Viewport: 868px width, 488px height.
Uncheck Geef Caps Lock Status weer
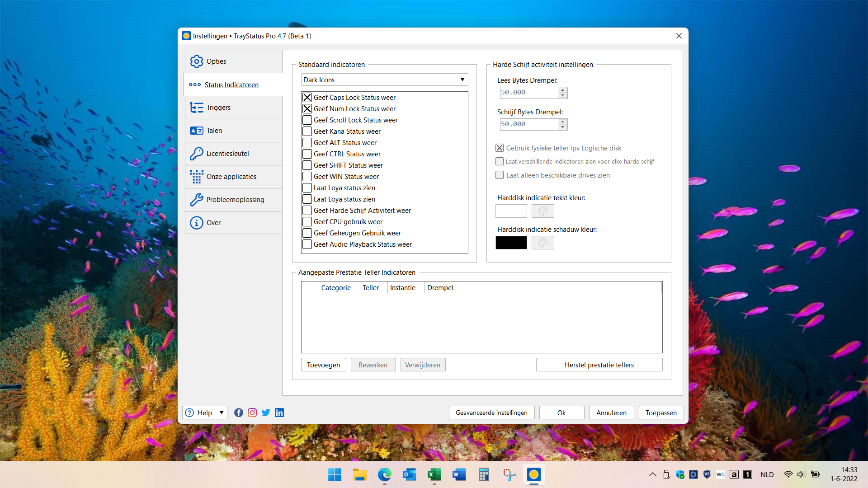click(x=307, y=98)
